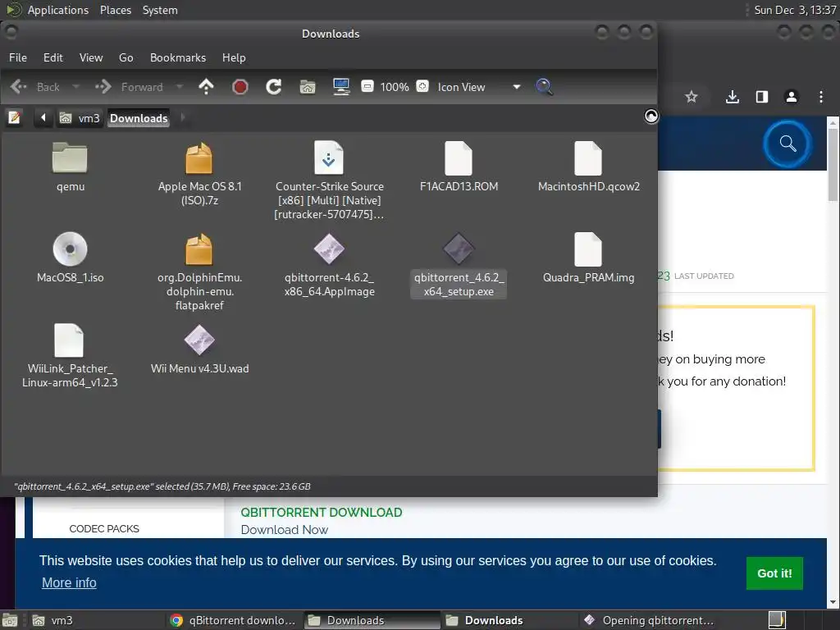Click the activity spinner icon near the path bar
The image size is (840, 630).
pyautogui.click(x=651, y=116)
